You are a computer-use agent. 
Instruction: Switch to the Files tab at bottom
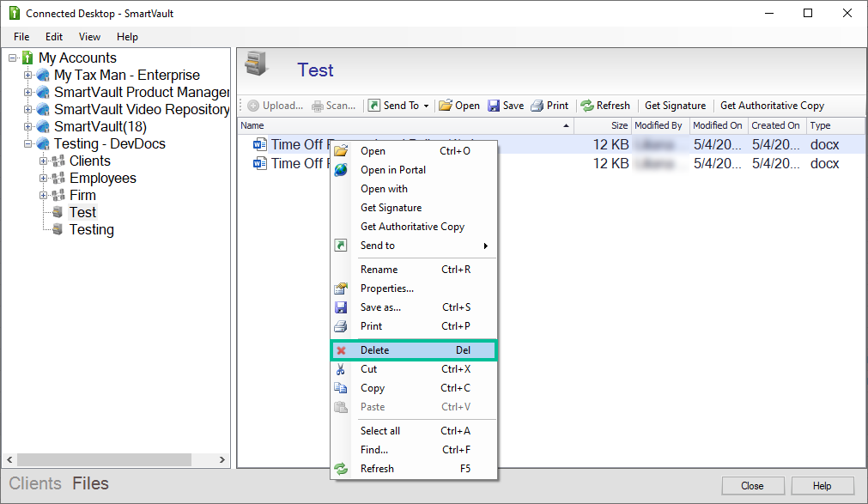(x=90, y=483)
